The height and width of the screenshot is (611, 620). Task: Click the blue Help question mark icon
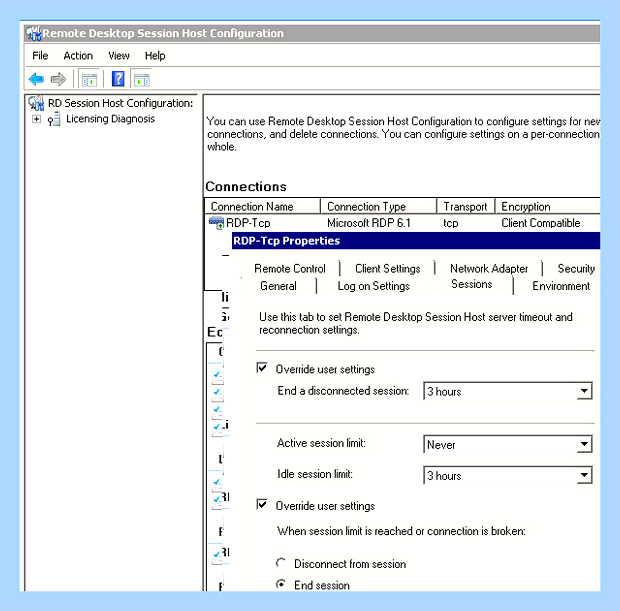tap(118, 79)
